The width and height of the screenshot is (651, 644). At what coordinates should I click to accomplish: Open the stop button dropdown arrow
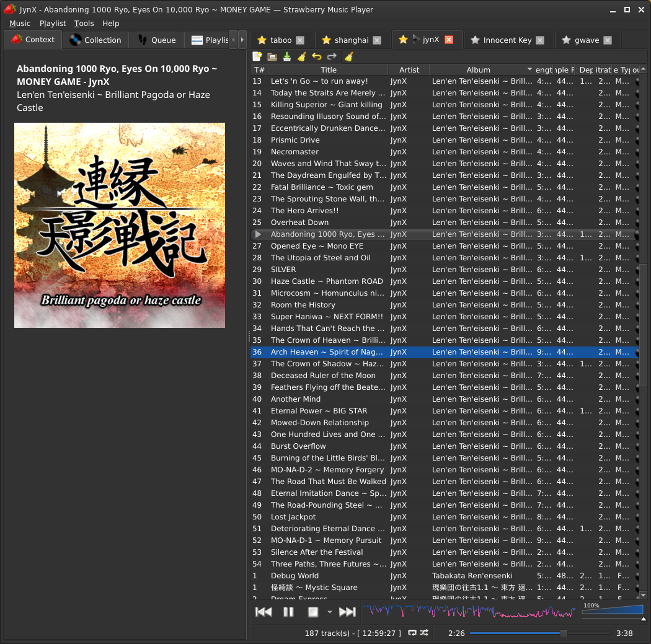point(330,612)
